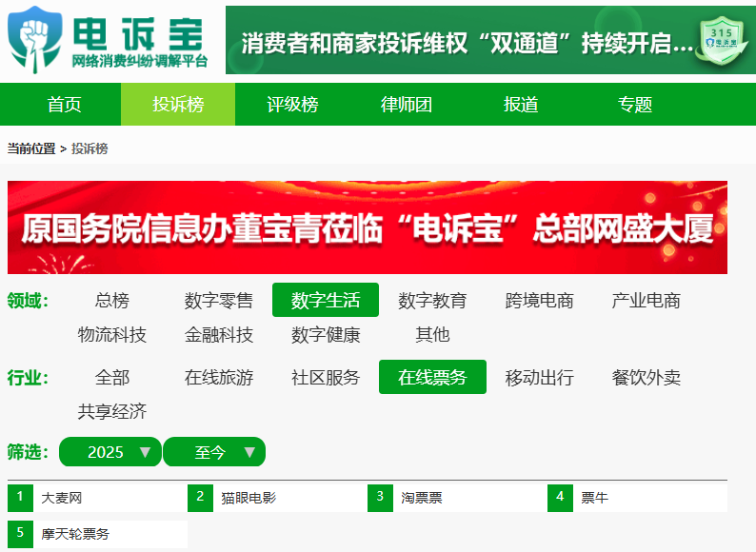Choose 社区服务 industry filter
Screen dimensions: 756x552
pyautogui.click(x=326, y=377)
